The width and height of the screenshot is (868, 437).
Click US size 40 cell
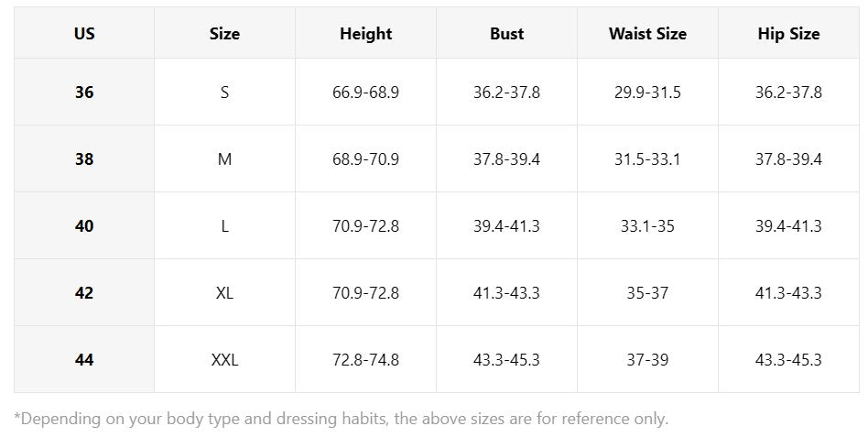coord(84,226)
